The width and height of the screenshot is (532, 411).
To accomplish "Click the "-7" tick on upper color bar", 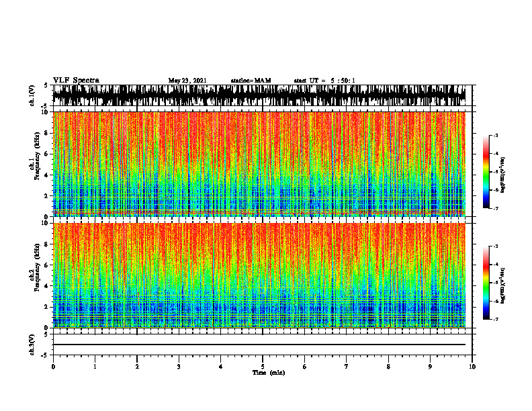I will [x=496, y=209].
